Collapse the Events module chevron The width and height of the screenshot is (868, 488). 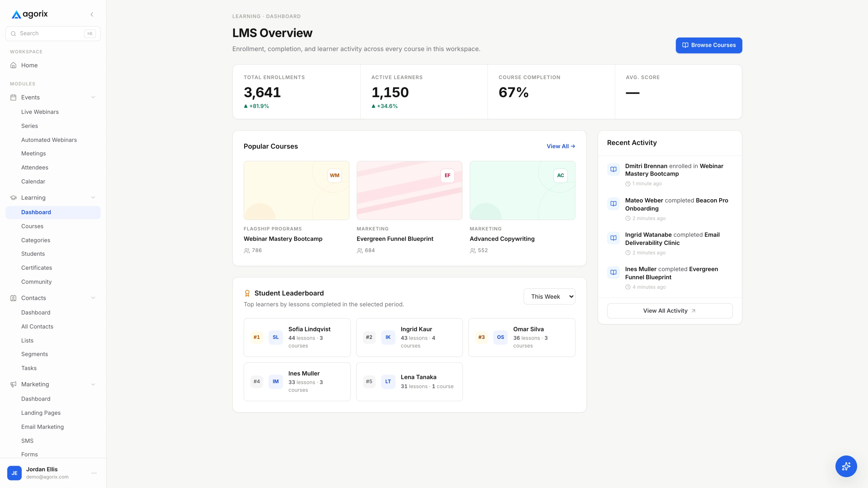93,97
